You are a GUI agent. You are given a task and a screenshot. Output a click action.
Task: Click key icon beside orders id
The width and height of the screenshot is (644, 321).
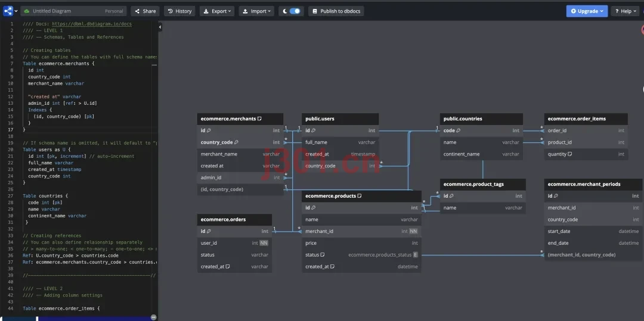209,231
